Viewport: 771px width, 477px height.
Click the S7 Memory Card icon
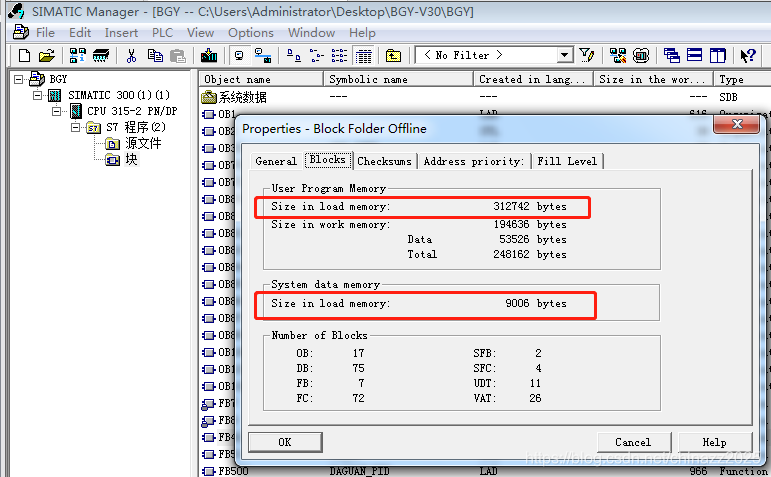click(x=101, y=56)
